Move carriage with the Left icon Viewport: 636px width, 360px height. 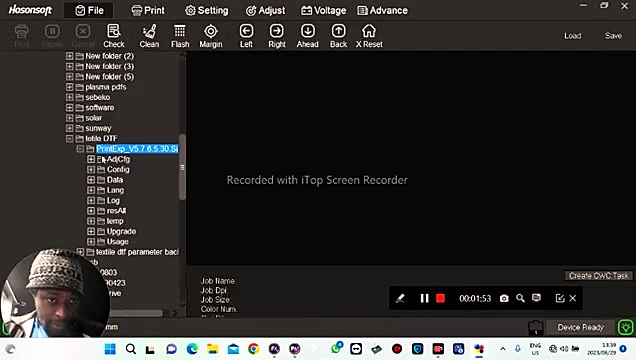click(x=246, y=36)
